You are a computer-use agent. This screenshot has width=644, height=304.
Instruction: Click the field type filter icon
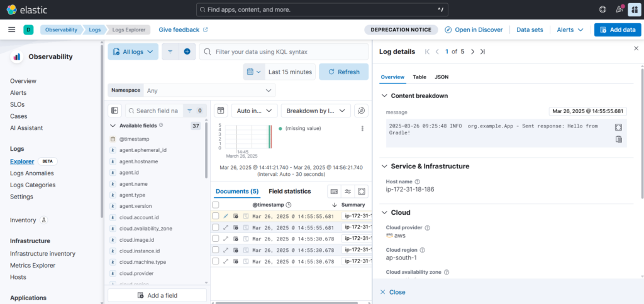coord(194,111)
